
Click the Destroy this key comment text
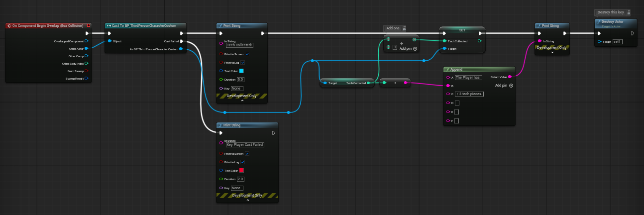[x=611, y=12]
